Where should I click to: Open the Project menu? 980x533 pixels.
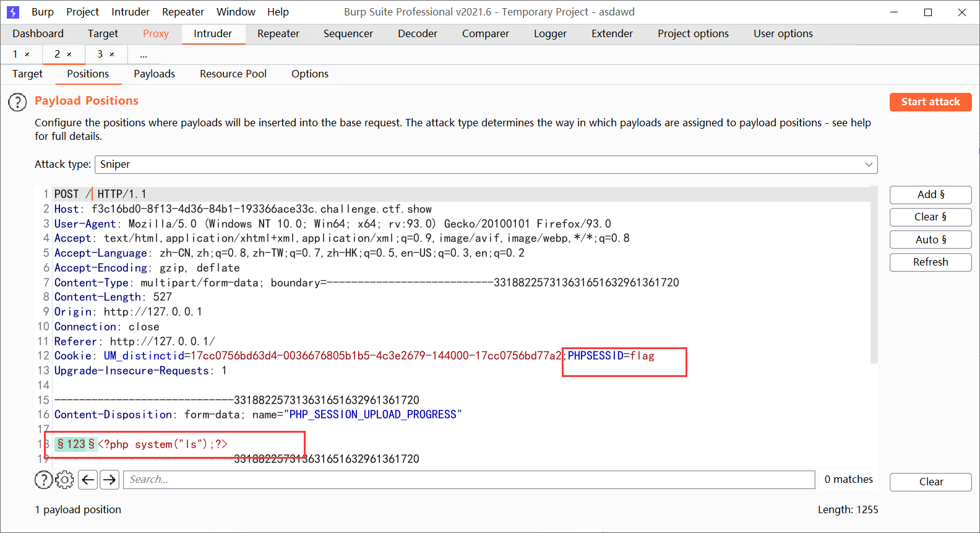click(x=82, y=12)
